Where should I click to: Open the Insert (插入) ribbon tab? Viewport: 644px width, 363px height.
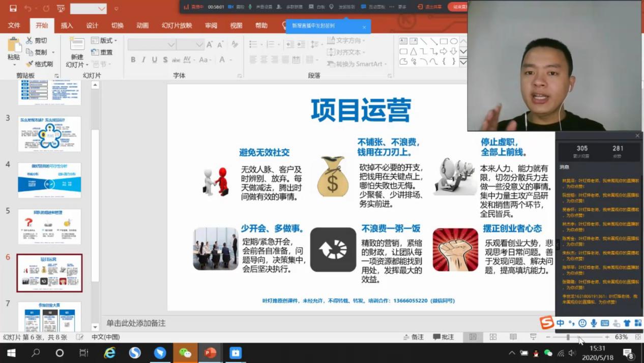(x=67, y=25)
